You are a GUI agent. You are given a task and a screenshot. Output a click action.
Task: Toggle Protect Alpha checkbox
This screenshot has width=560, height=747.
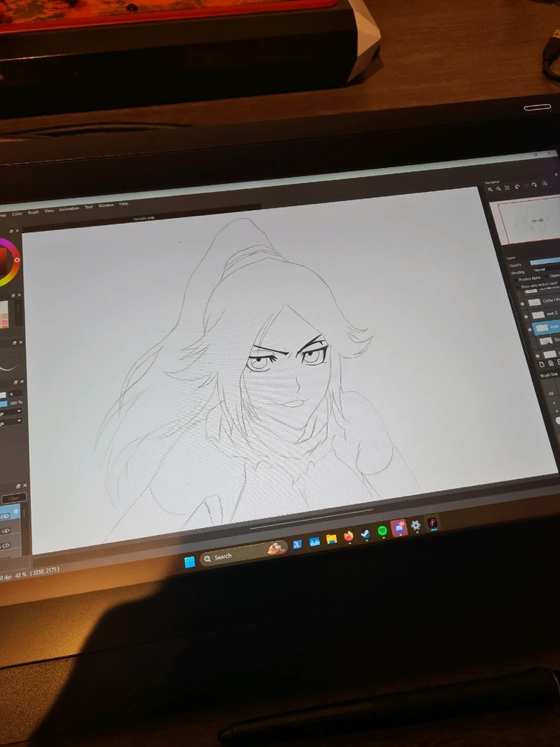pyautogui.click(x=516, y=279)
